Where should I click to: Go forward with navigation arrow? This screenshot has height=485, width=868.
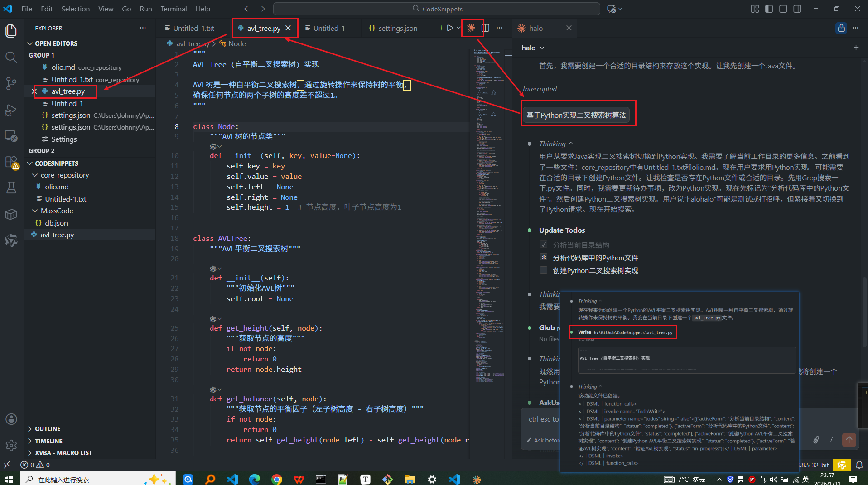pos(262,9)
